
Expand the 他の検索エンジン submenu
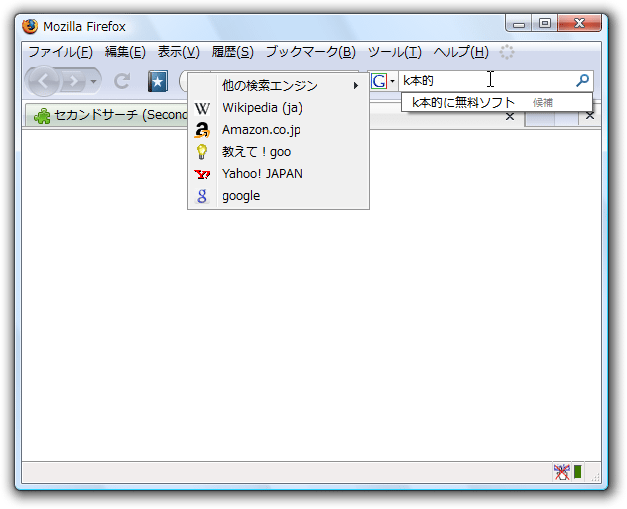coord(278,85)
